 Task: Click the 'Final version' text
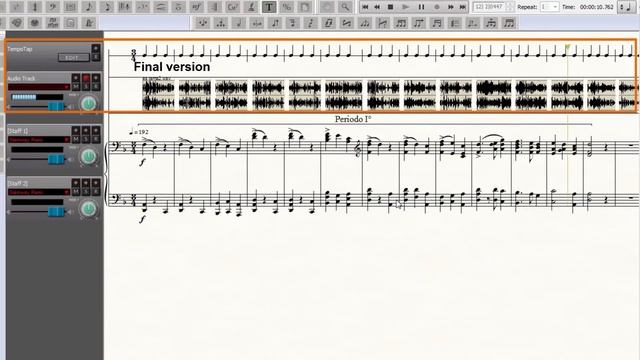(172, 67)
